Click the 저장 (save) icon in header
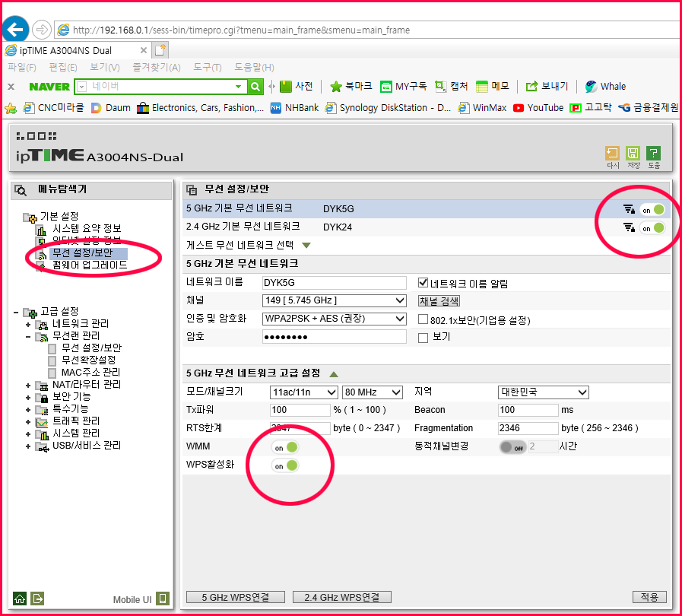 [633, 153]
